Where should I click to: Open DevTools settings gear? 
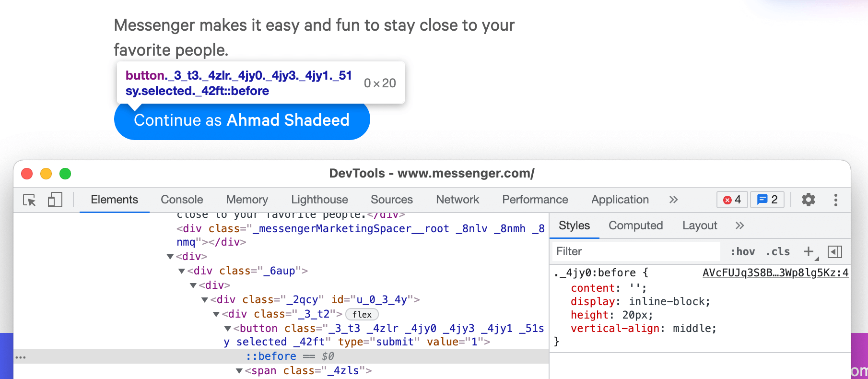tap(808, 200)
